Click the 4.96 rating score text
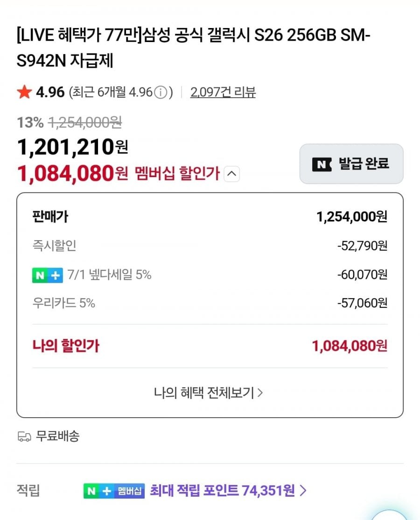Screen dimensions: 420x520 tap(50, 92)
